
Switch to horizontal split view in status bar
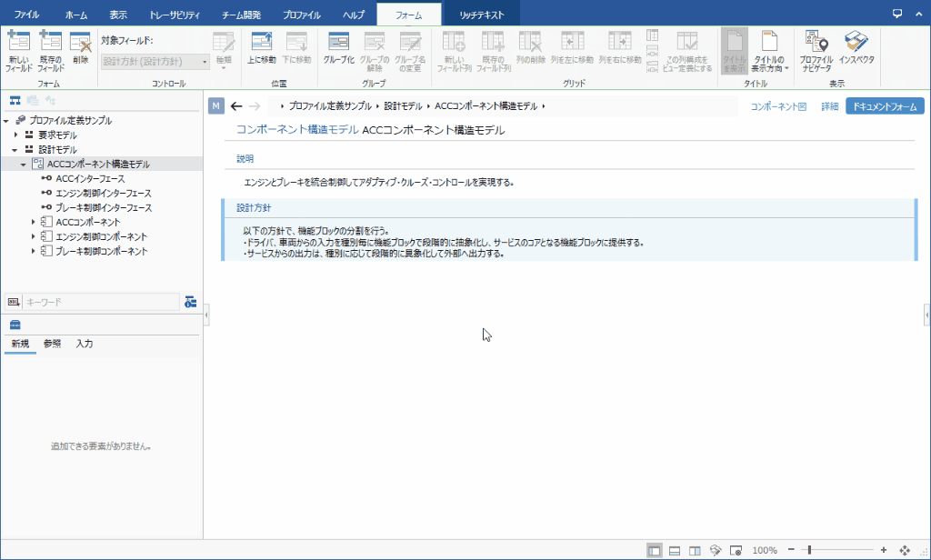(674, 549)
